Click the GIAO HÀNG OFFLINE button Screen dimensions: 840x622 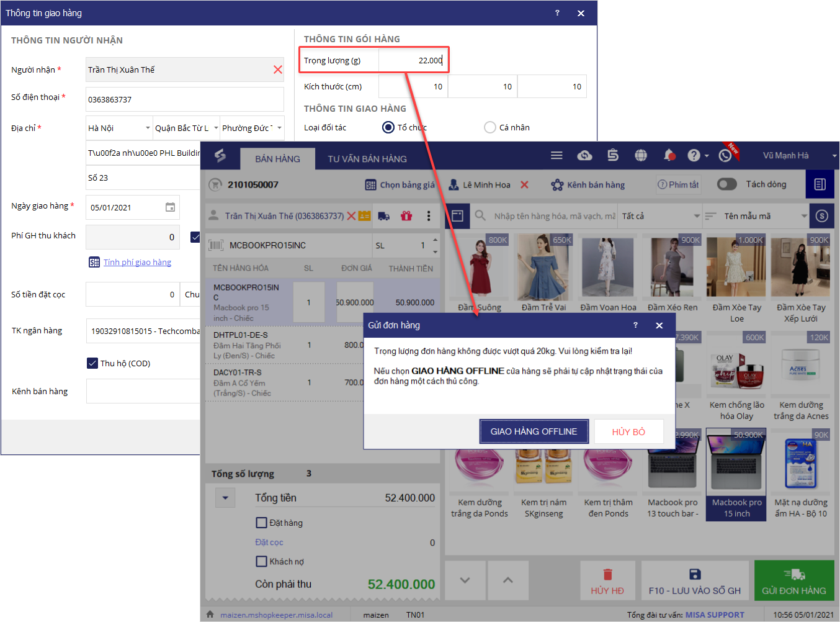534,431
